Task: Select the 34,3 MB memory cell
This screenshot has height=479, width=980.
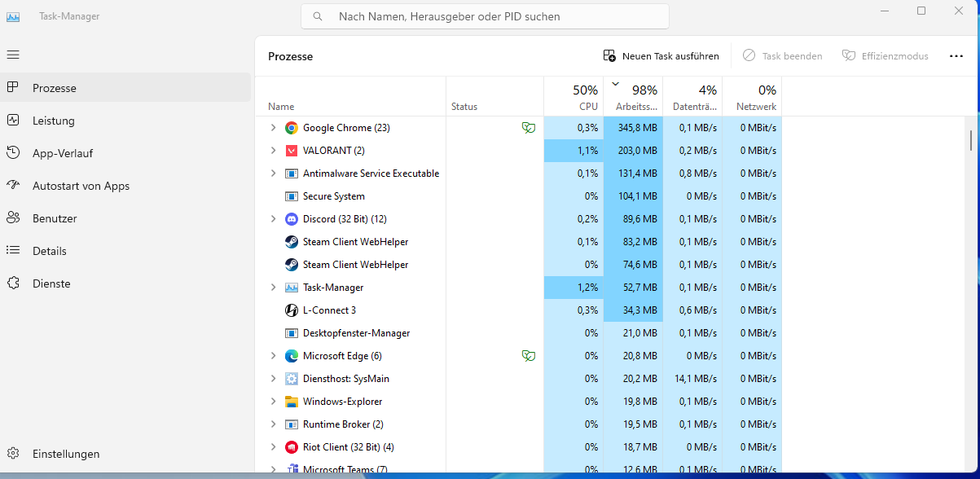Action: click(633, 310)
